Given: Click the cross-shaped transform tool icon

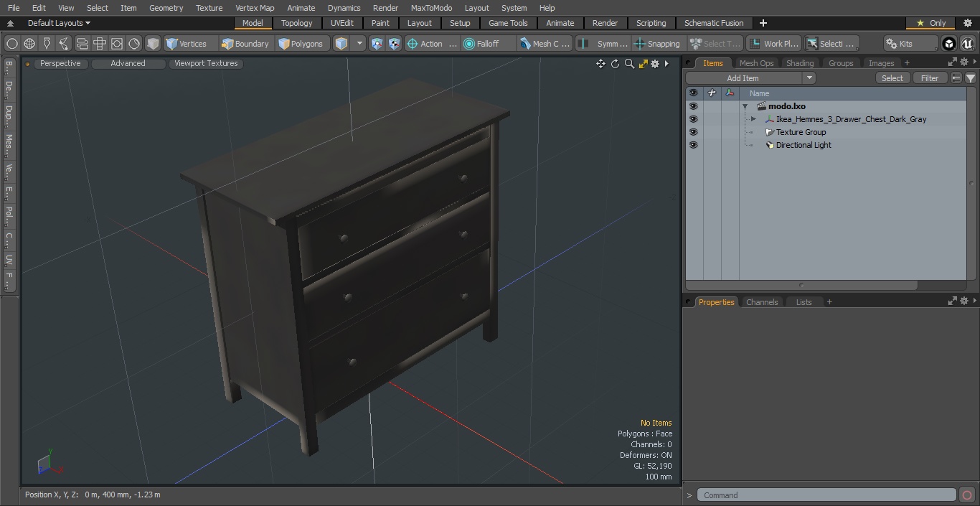Looking at the screenshot, I should tap(100, 44).
